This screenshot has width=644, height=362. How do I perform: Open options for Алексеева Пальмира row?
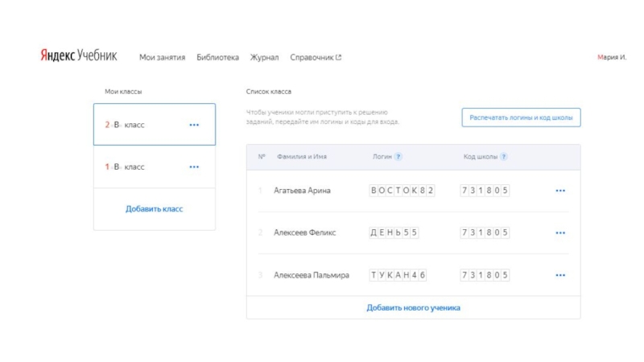click(560, 275)
